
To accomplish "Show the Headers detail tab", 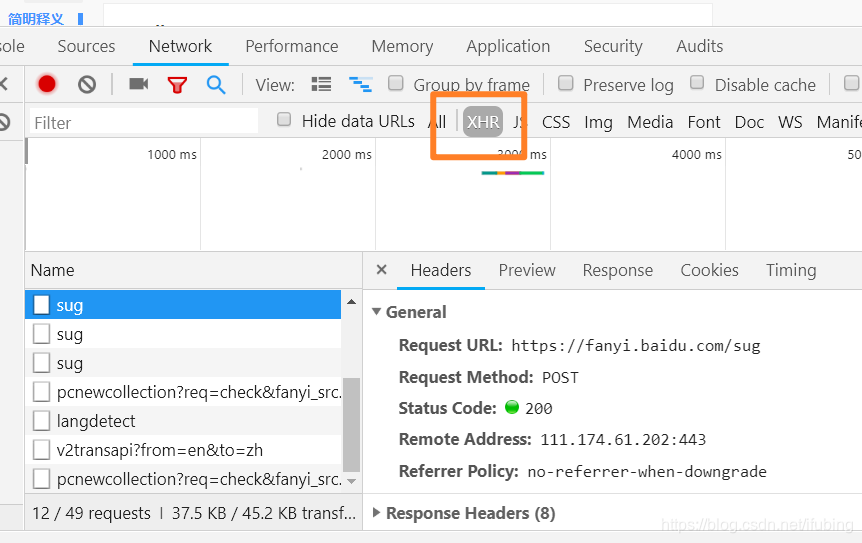I will [441, 270].
